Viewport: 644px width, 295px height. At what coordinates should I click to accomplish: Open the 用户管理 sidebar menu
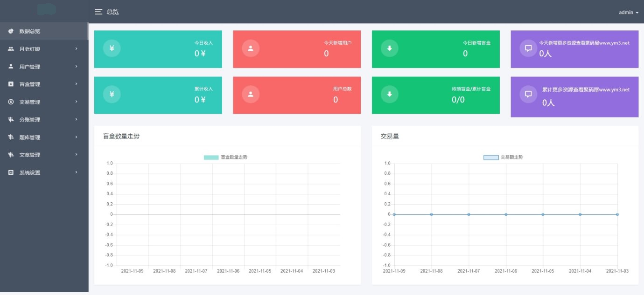click(44, 67)
